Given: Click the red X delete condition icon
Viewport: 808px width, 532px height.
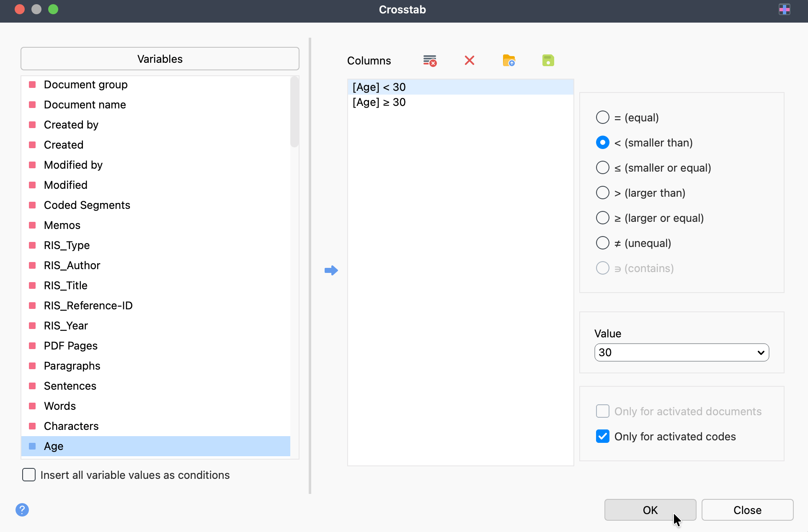Looking at the screenshot, I should click(469, 60).
